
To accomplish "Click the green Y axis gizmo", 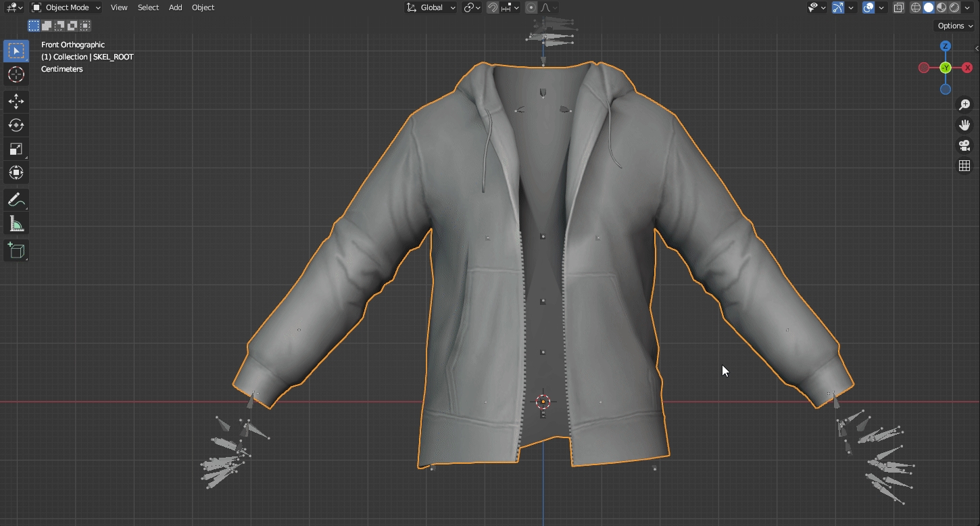I will coord(946,68).
